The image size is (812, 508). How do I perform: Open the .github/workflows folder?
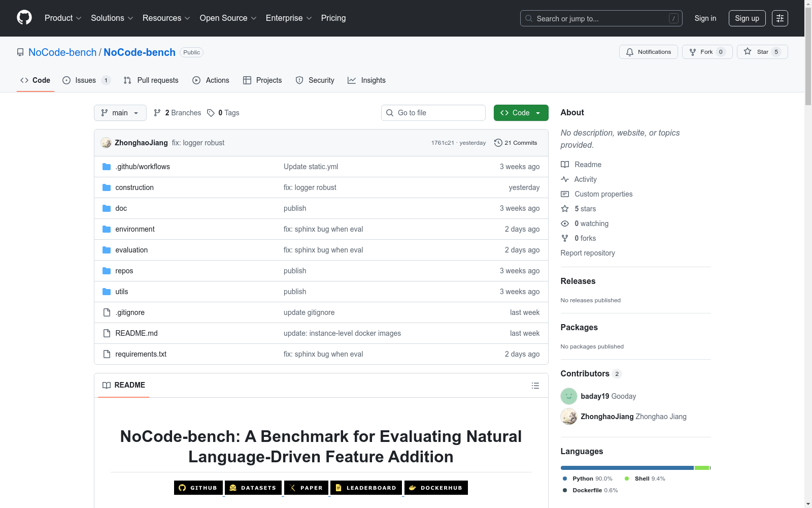[x=143, y=167]
